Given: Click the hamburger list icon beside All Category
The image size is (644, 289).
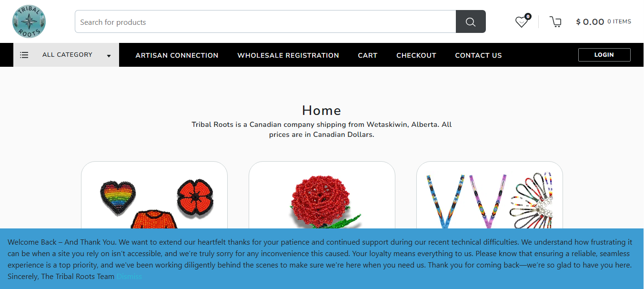Looking at the screenshot, I should (24, 55).
